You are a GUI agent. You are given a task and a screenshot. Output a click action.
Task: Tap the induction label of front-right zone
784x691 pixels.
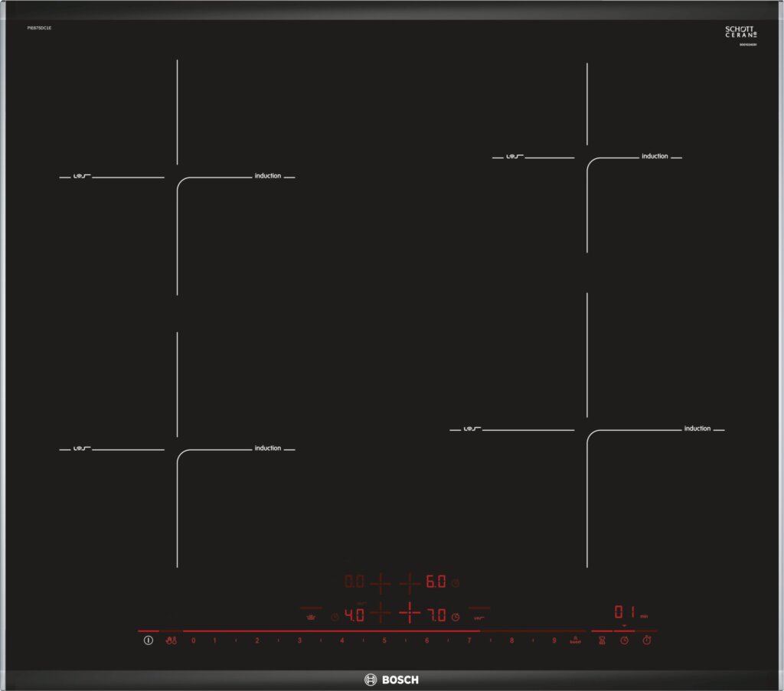point(697,429)
